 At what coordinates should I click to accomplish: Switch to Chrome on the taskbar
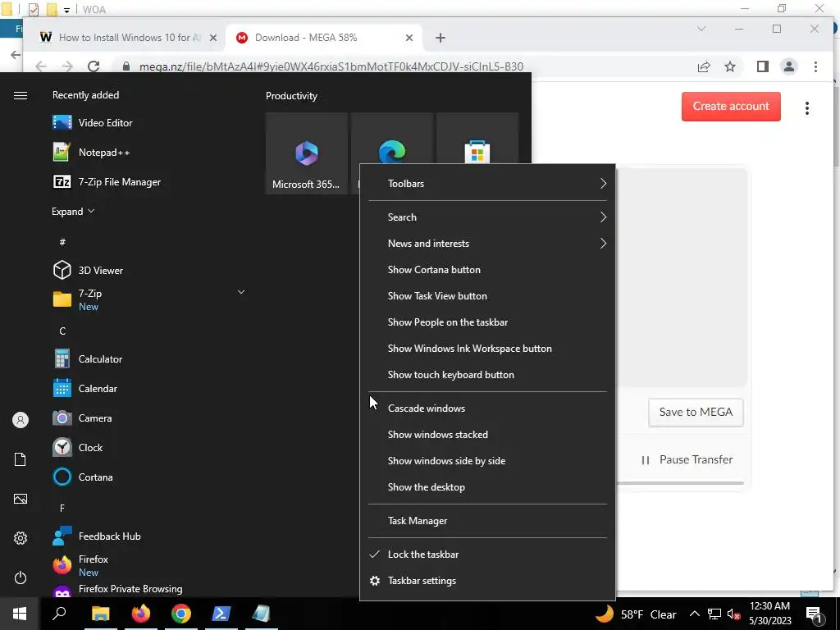tap(181, 614)
